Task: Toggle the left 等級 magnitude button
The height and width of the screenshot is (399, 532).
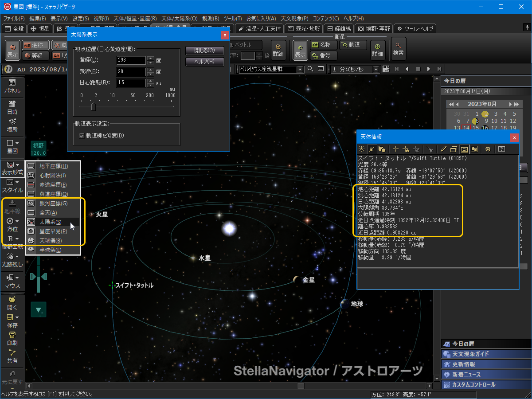Action: pos(35,55)
